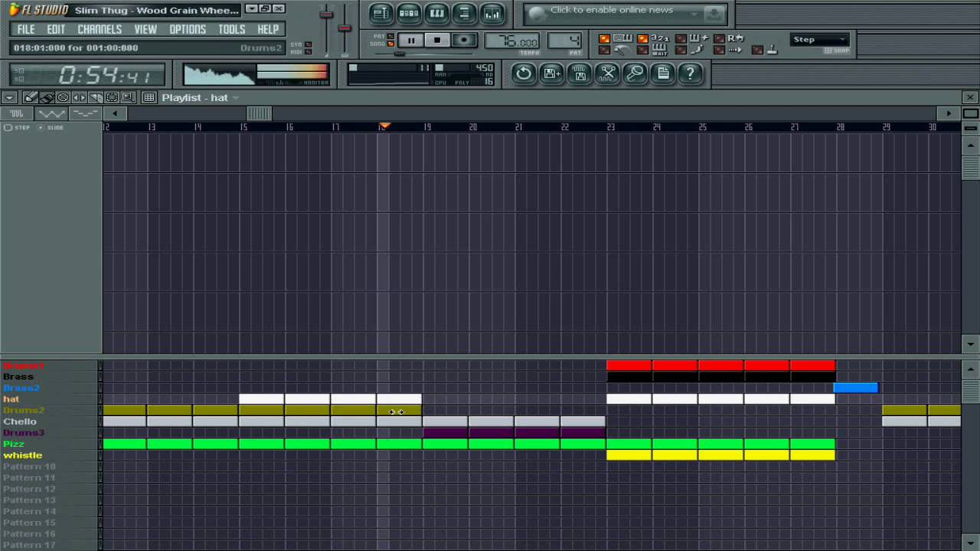Image resolution: width=980 pixels, height=551 pixels.
Task: Expand the dropdown arrow next to Playlist - hat
Action: [x=235, y=97]
